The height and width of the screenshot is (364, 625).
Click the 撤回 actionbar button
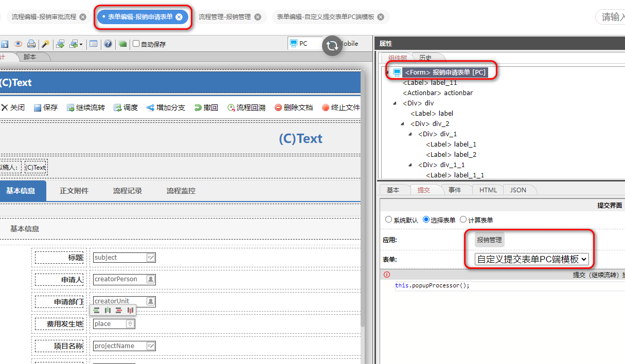pyautogui.click(x=206, y=107)
